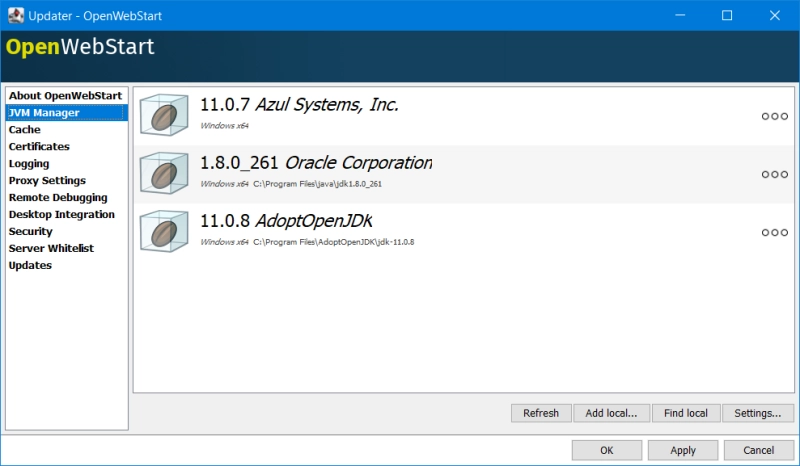Screen dimensions: 800x466
Task: Open actions menu for Azul Systems 11.0.7
Action: (774, 116)
